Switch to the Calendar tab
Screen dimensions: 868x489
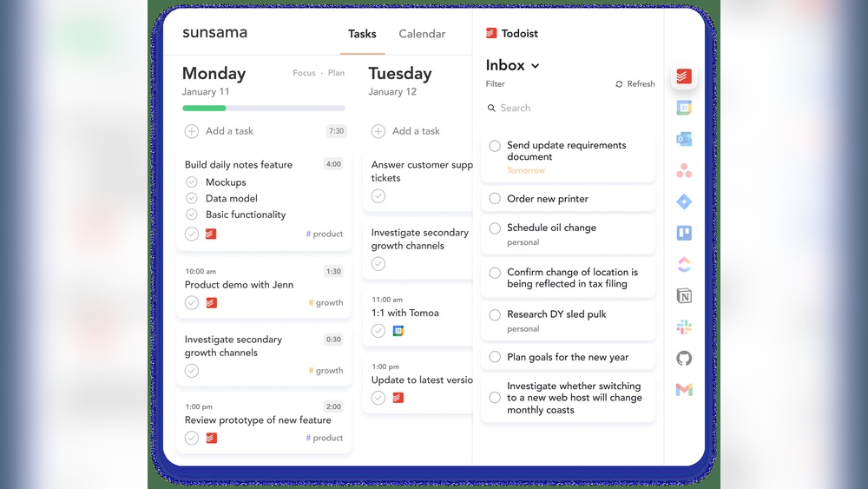(422, 34)
